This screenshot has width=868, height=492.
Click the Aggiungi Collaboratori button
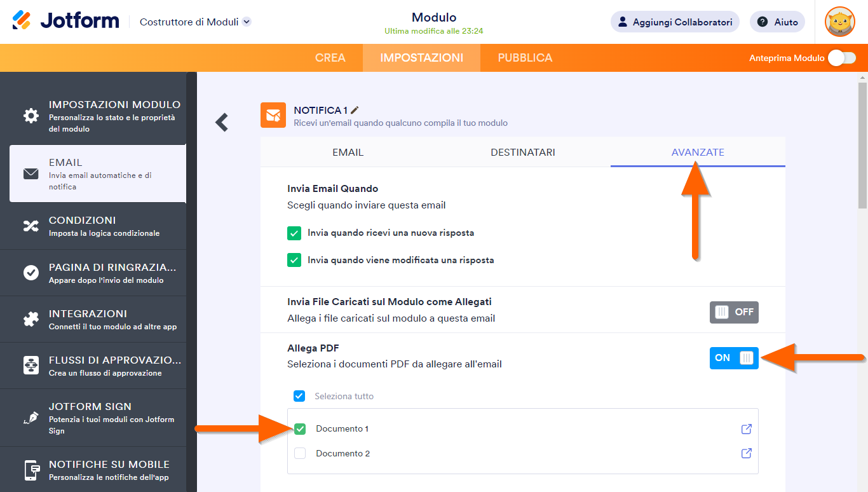(x=675, y=22)
